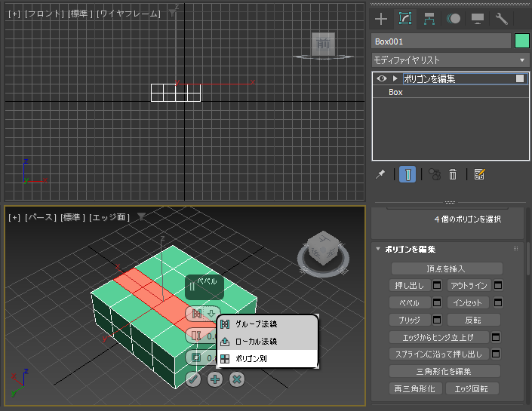This screenshot has height=411, width=532.
Task: Click perspective viewport filter funnel icon
Action: tap(141, 216)
